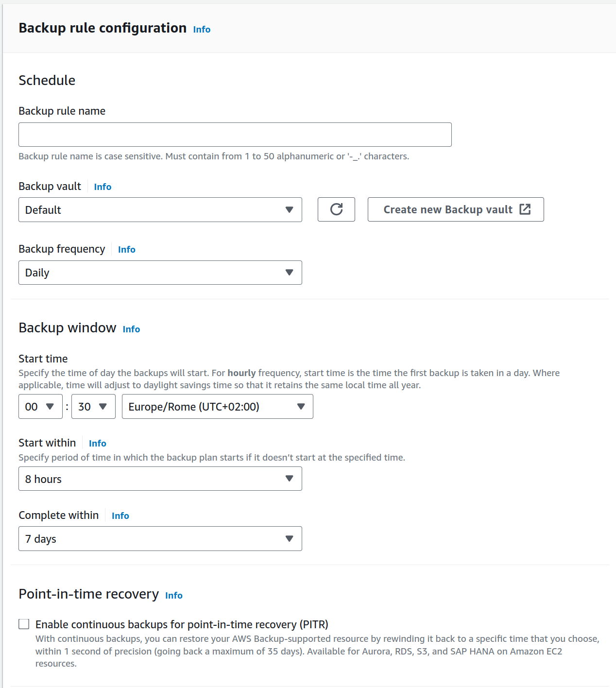The width and height of the screenshot is (616, 688).
Task: Click the caret on Complete within selector
Action: [289, 538]
